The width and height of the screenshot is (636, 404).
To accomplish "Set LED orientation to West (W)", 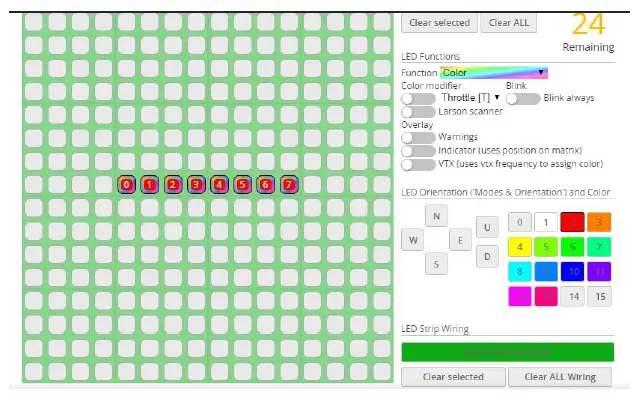I will 413,240.
